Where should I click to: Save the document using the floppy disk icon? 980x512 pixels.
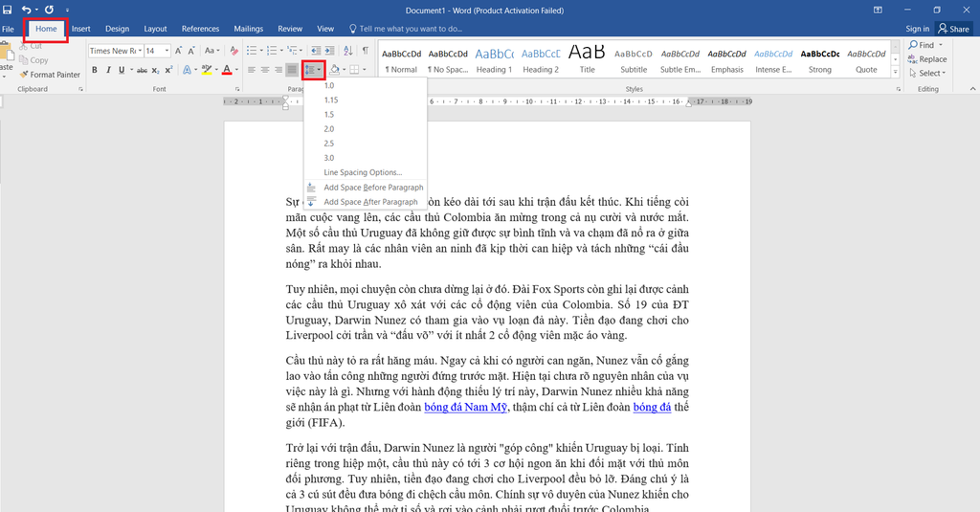(x=8, y=10)
